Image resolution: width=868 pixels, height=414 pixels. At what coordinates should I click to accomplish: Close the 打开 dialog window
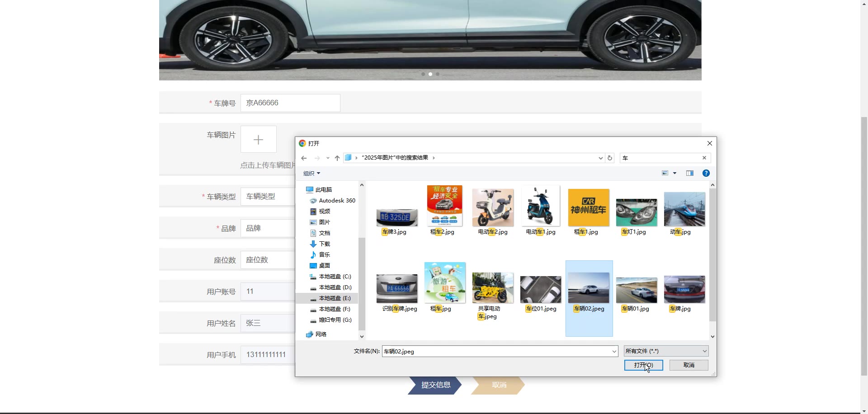tap(709, 144)
